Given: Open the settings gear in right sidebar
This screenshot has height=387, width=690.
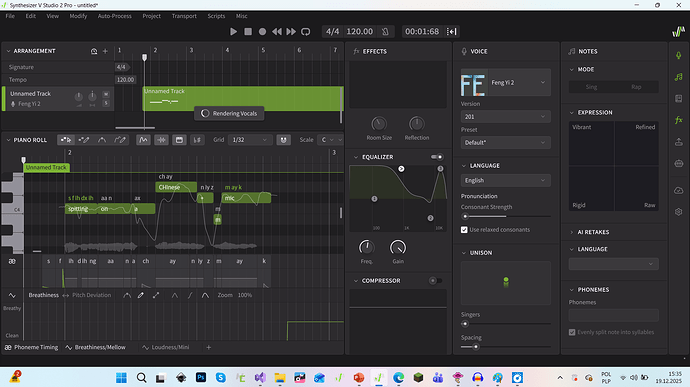Looking at the screenshot, I should pos(679,212).
